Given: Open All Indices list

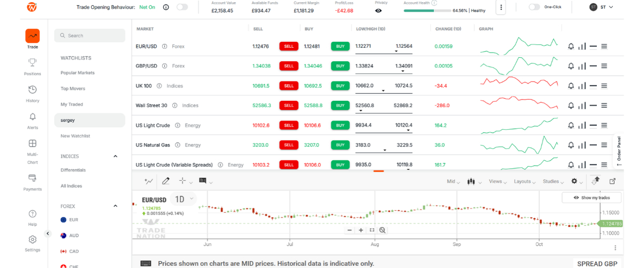Looking at the screenshot, I should pos(71,186).
